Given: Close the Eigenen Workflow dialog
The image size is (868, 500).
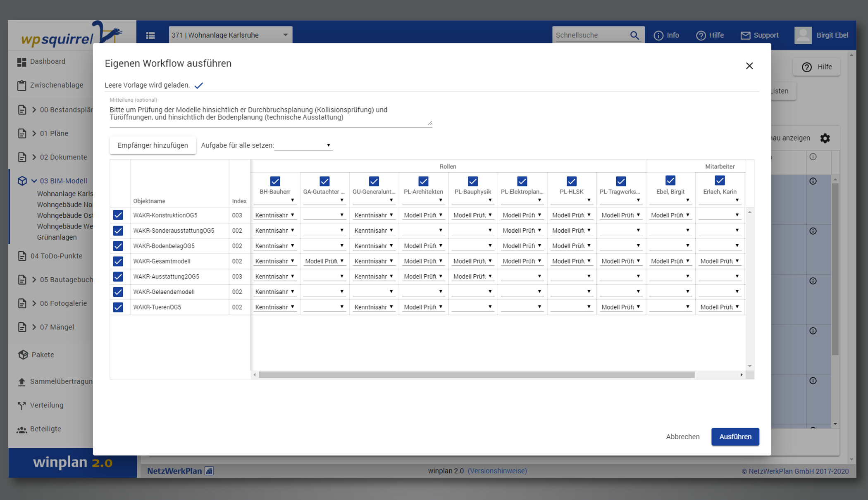Looking at the screenshot, I should point(749,66).
